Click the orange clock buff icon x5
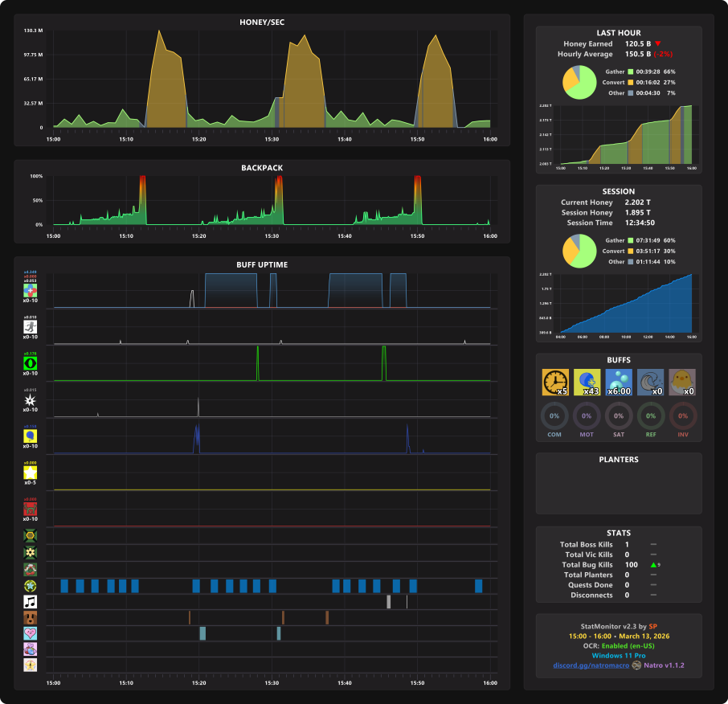The width and height of the screenshot is (728, 704). coord(555,383)
